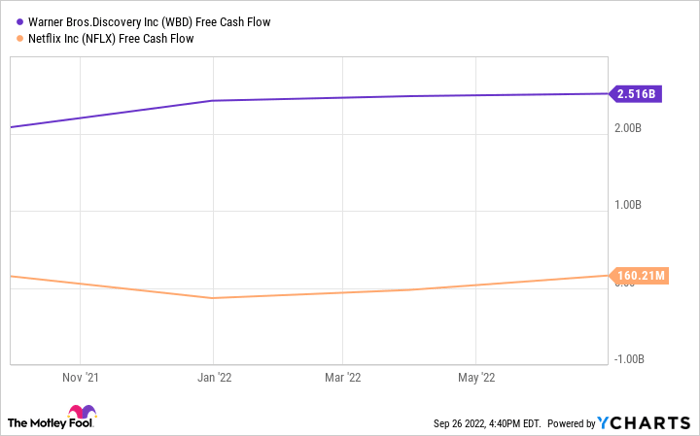
Task: Click the Nov '21 x-axis label
Action: 80,378
